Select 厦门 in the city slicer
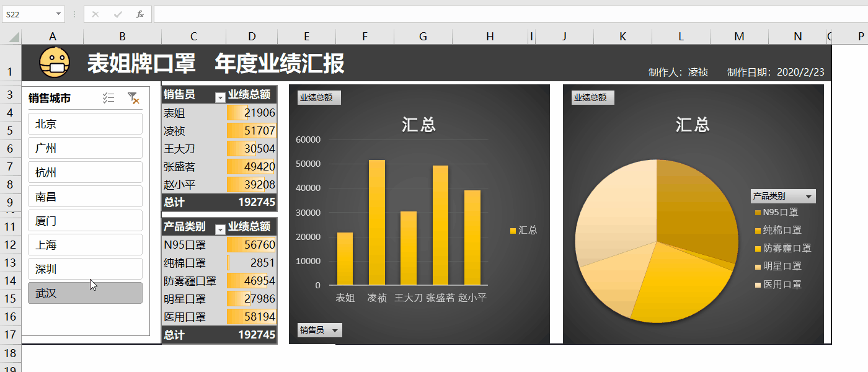This screenshot has height=372, width=868. point(86,221)
